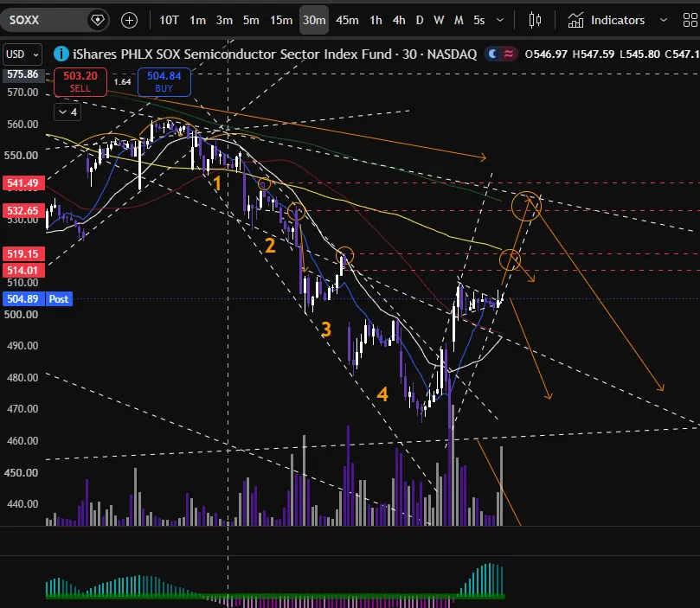The height and width of the screenshot is (608, 700).
Task: Click the blue info icon beside fund name
Action: click(61, 54)
